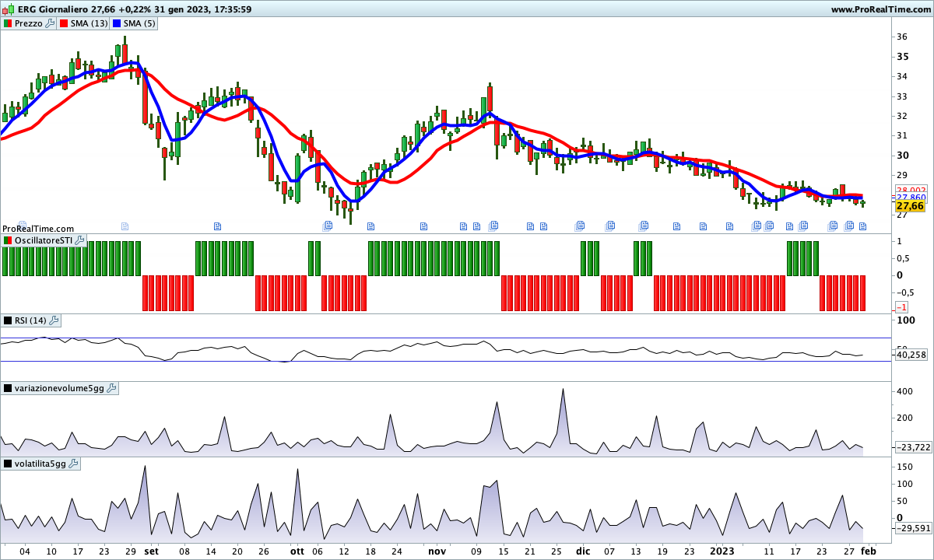The height and width of the screenshot is (560, 934).
Task: Click the leftmost news document icon under price chart
Action: (x=23, y=226)
